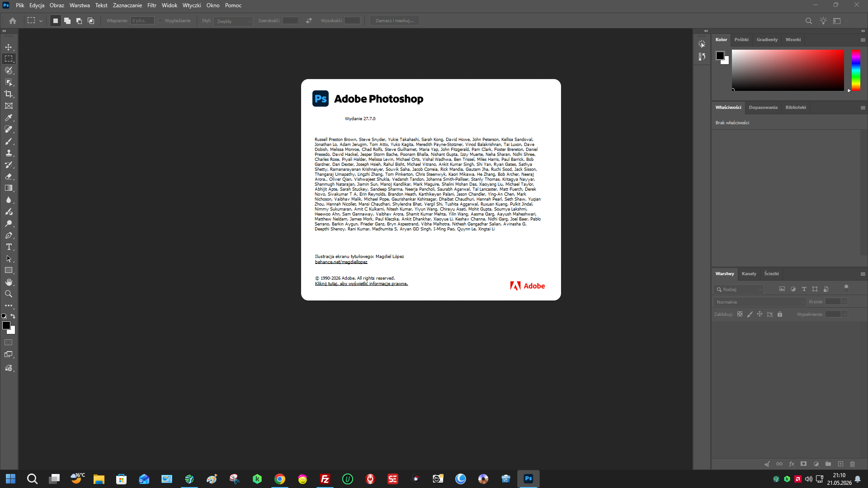Select the Crop tool
This screenshot has height=488, width=868.
9,94
